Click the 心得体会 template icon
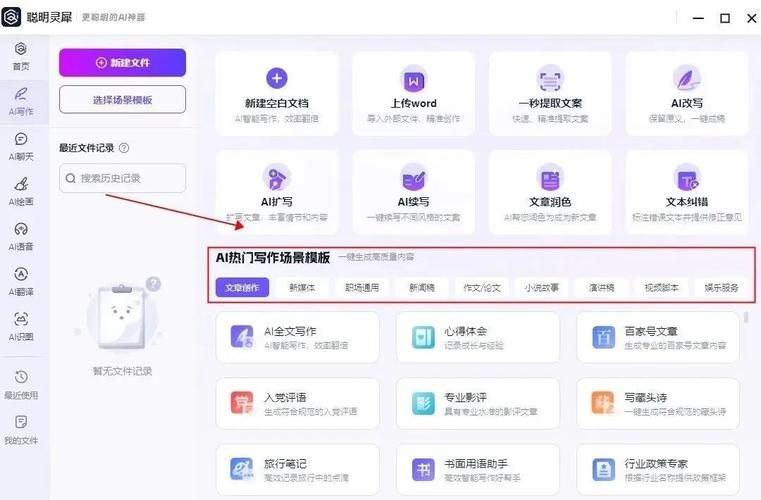This screenshot has width=761, height=500. (x=423, y=337)
